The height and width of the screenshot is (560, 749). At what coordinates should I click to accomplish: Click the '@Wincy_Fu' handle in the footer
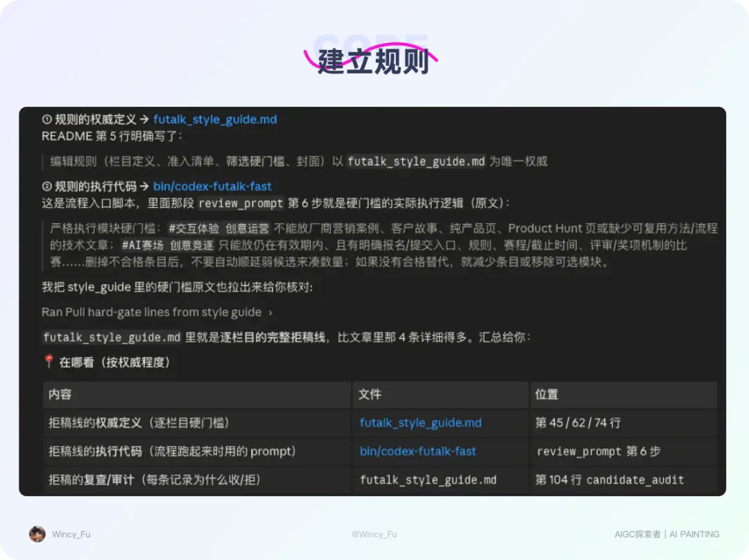(x=374, y=534)
